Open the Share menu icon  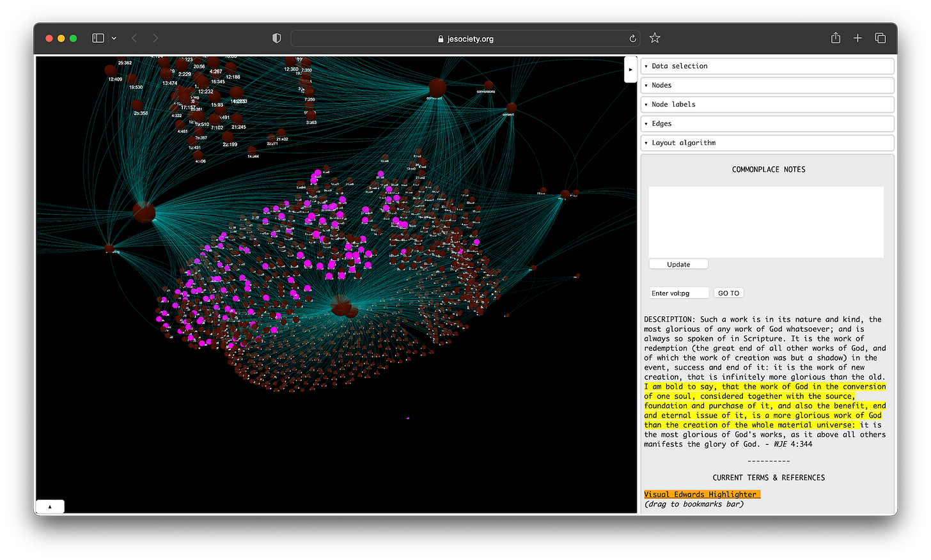pyautogui.click(x=836, y=38)
